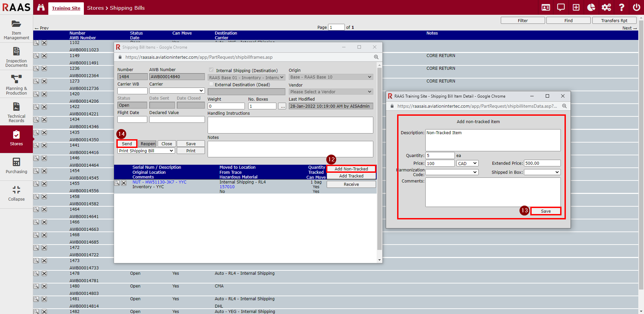The width and height of the screenshot is (644, 314).
Task: Click the Quantity input field
Action: point(440,156)
